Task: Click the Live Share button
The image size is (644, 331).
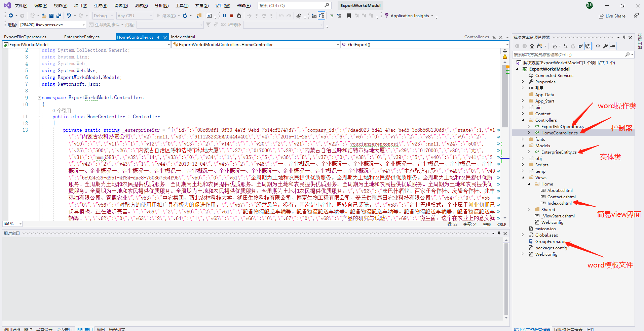Action: tap(612, 16)
